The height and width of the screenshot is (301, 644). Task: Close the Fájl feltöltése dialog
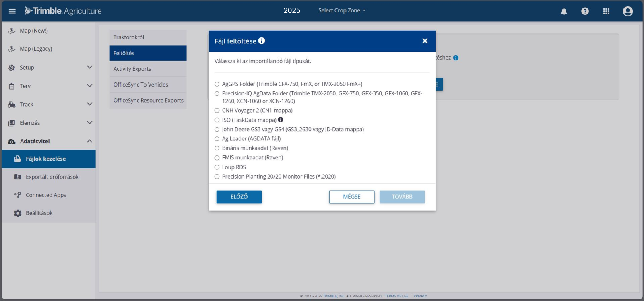(x=425, y=41)
